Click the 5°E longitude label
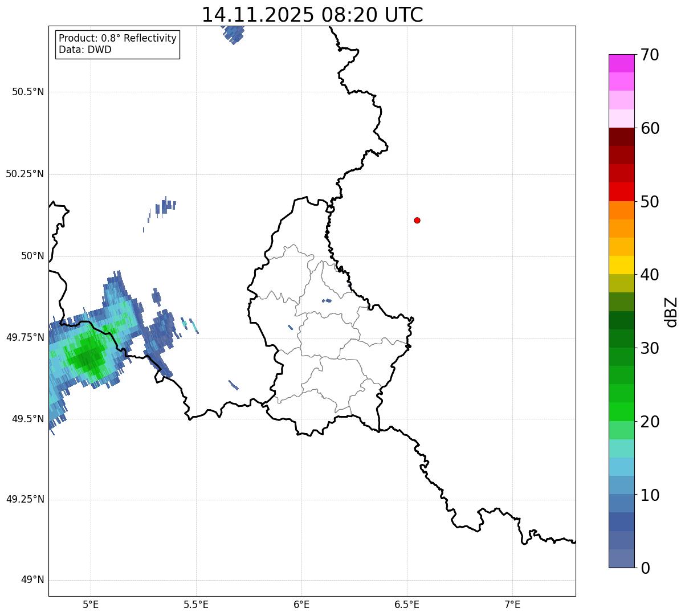 tap(91, 604)
